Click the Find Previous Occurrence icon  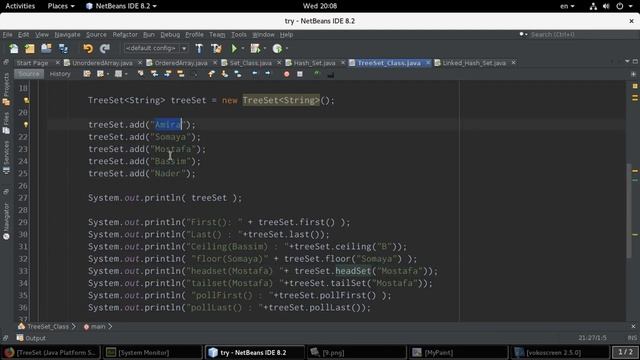tap(154, 74)
